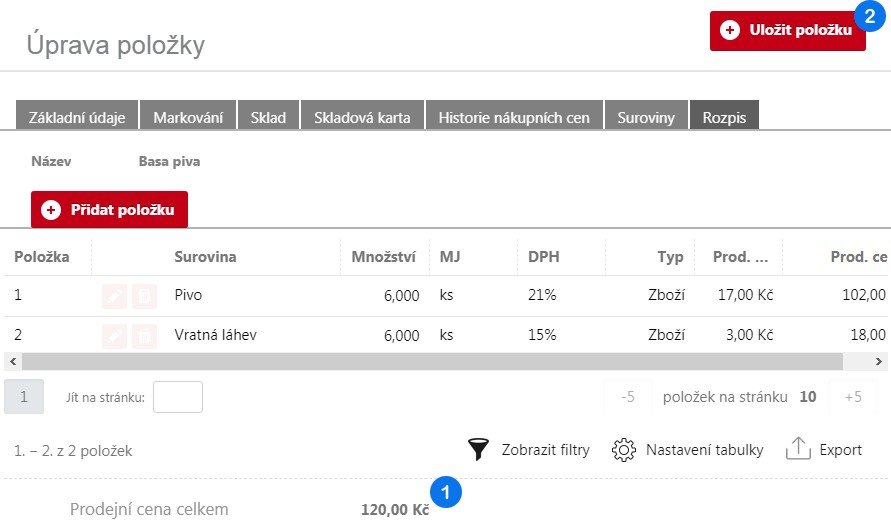
Task: Select the Historie nákupních cen tab
Action: coord(514,117)
